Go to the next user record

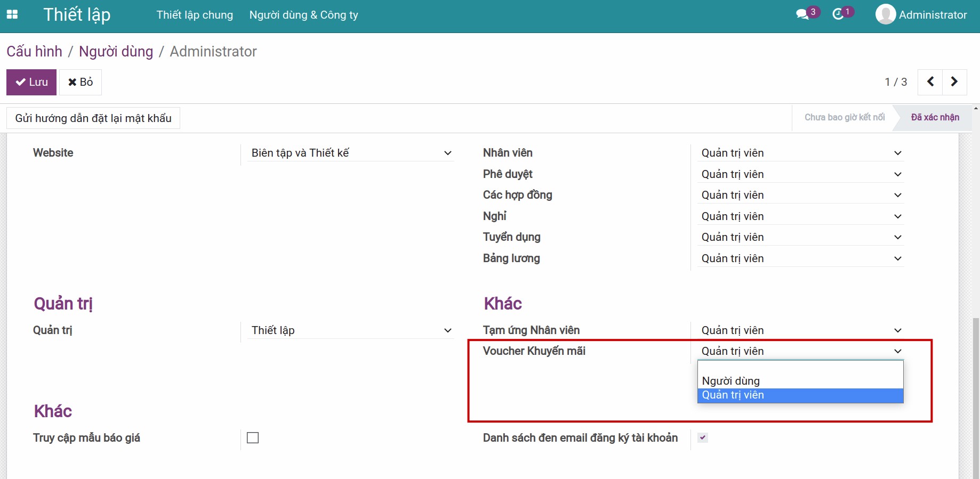tap(954, 82)
